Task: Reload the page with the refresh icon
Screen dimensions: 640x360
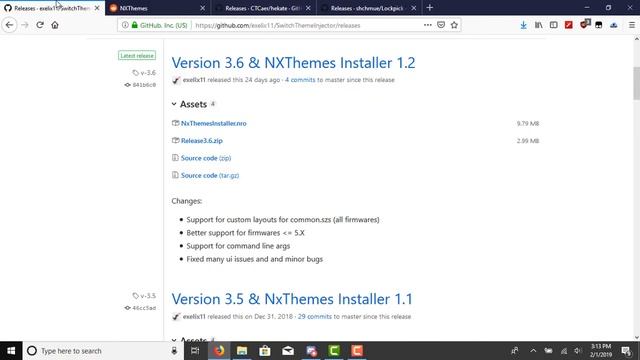Action: click(40, 25)
